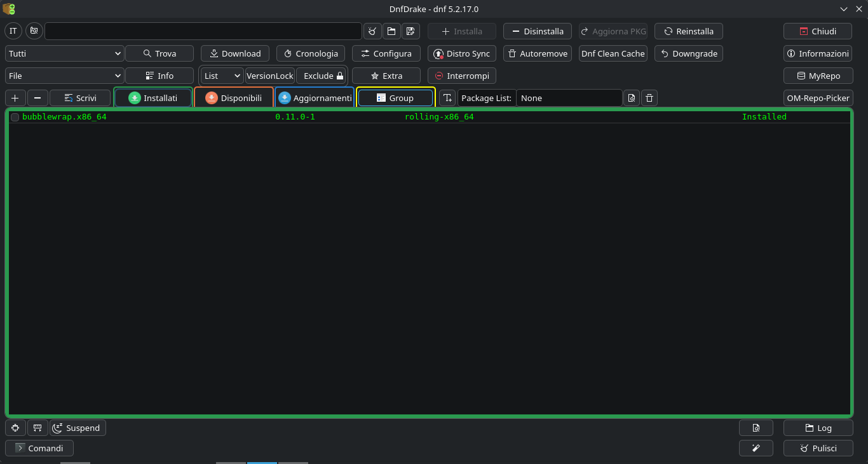Click the magic wand icon above the taskbar
Screen dimensions: 868x464
click(x=756, y=448)
